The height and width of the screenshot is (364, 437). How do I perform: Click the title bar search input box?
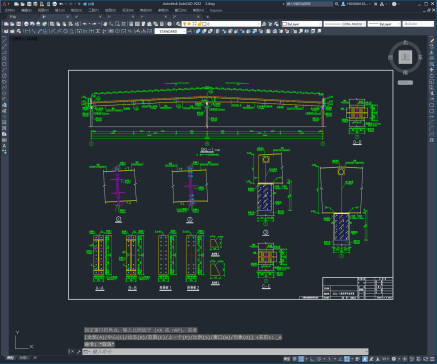(x=310, y=4)
